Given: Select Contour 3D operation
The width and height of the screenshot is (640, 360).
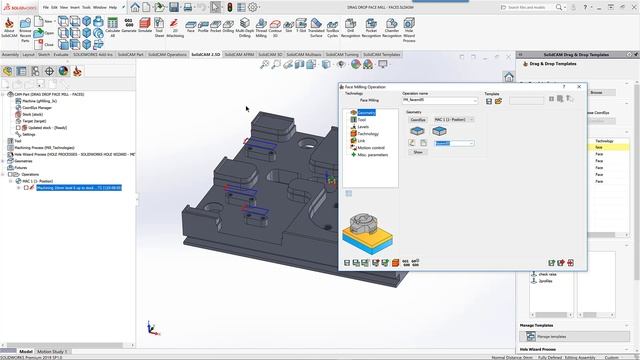Looking at the screenshot, I should [x=275, y=27].
